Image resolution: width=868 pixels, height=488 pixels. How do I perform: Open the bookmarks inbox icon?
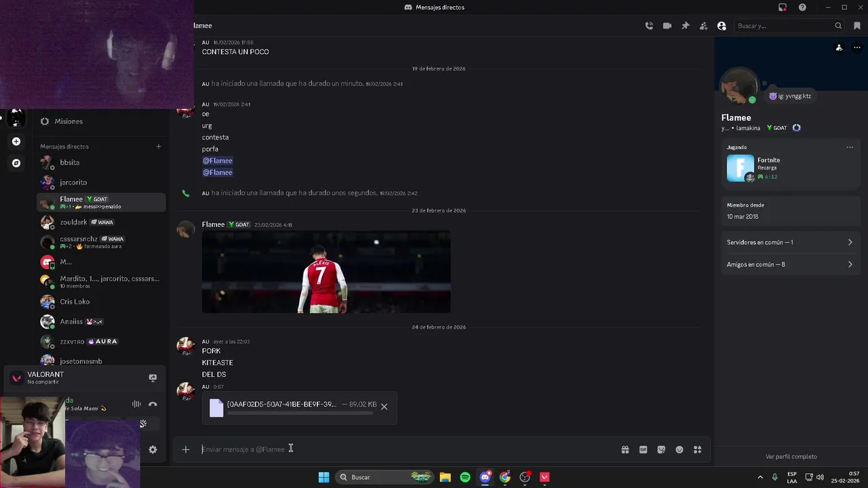click(x=857, y=26)
